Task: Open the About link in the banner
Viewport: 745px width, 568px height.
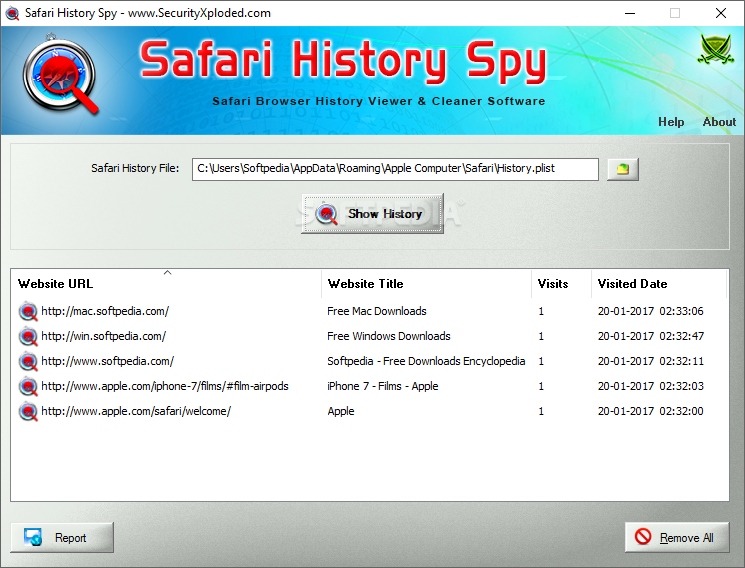Action: 719,122
